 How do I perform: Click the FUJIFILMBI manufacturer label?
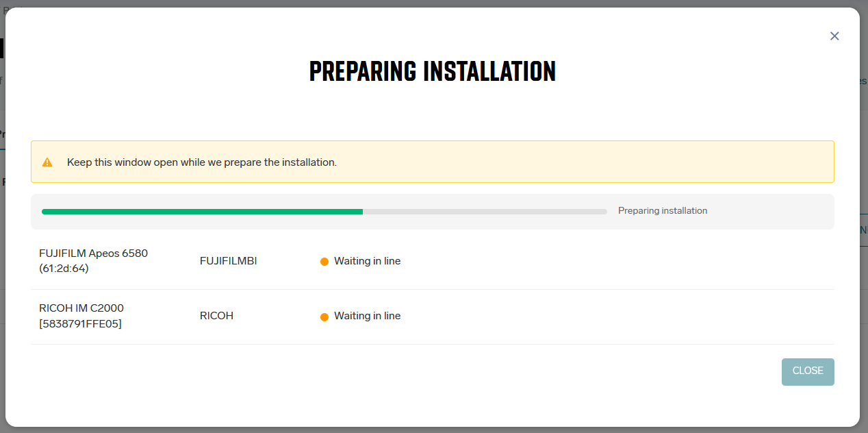point(228,261)
